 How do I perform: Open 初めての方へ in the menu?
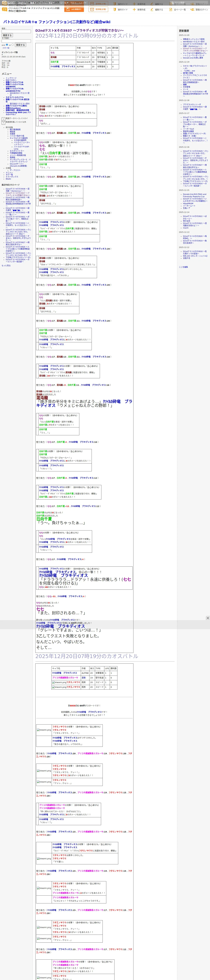[x=11, y=80]
